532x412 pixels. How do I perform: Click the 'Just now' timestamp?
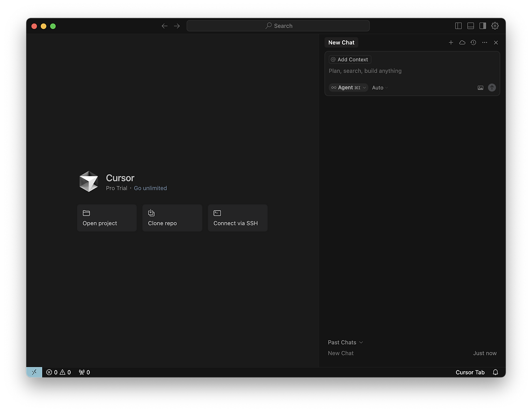(x=485, y=353)
